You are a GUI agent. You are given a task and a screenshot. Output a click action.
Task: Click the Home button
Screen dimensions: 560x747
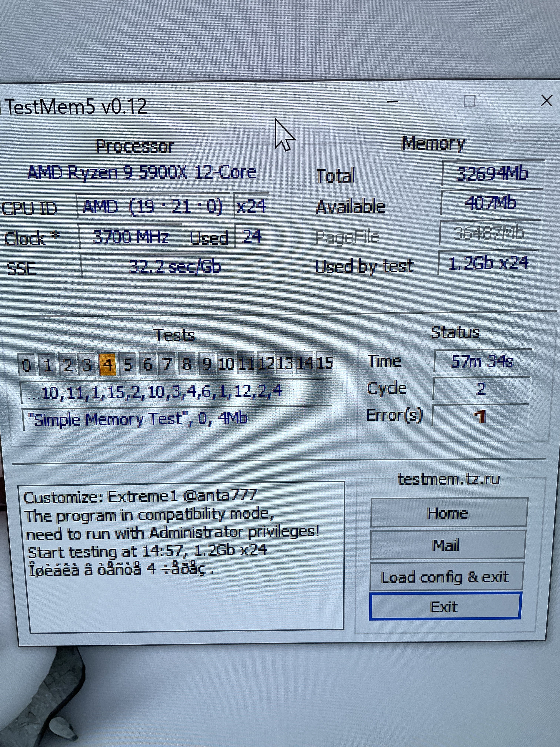(x=448, y=513)
